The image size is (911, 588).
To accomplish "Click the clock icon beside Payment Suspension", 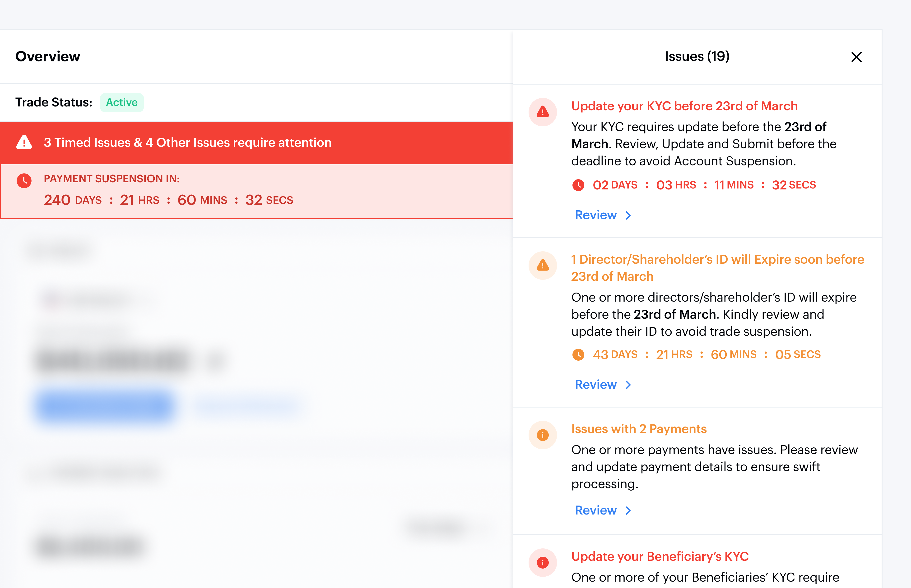I will (x=24, y=181).
